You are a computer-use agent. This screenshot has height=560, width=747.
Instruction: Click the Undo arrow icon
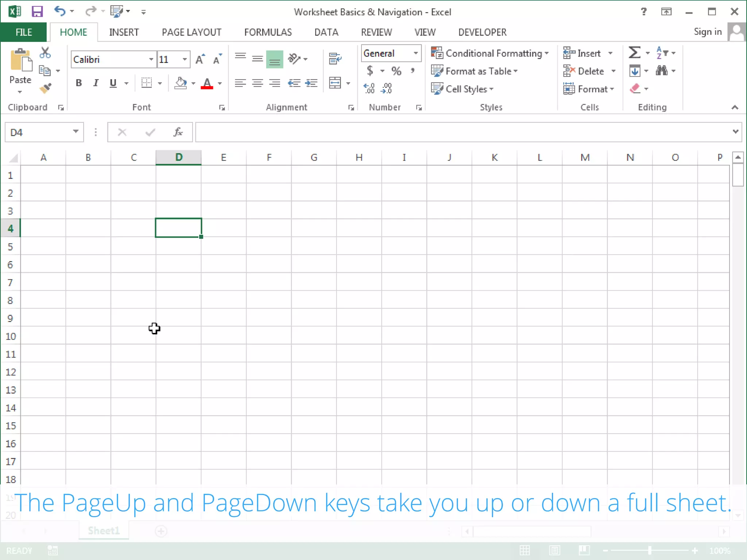point(60,11)
